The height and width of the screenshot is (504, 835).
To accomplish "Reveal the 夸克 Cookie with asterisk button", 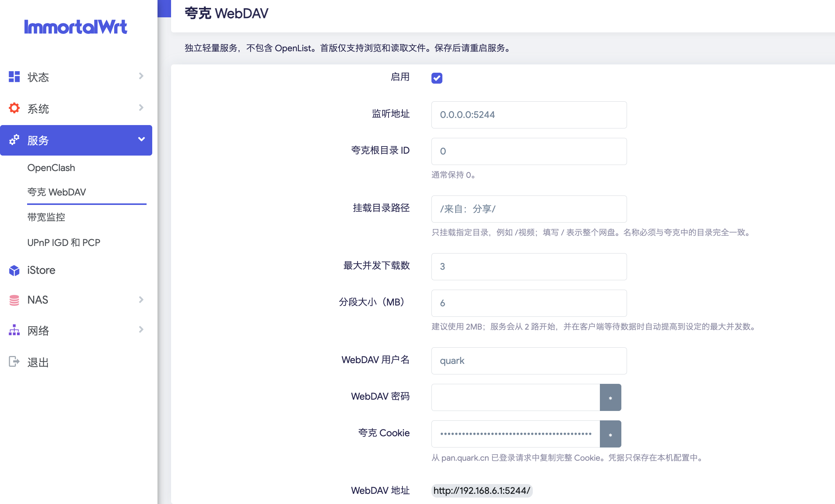I will click(610, 434).
